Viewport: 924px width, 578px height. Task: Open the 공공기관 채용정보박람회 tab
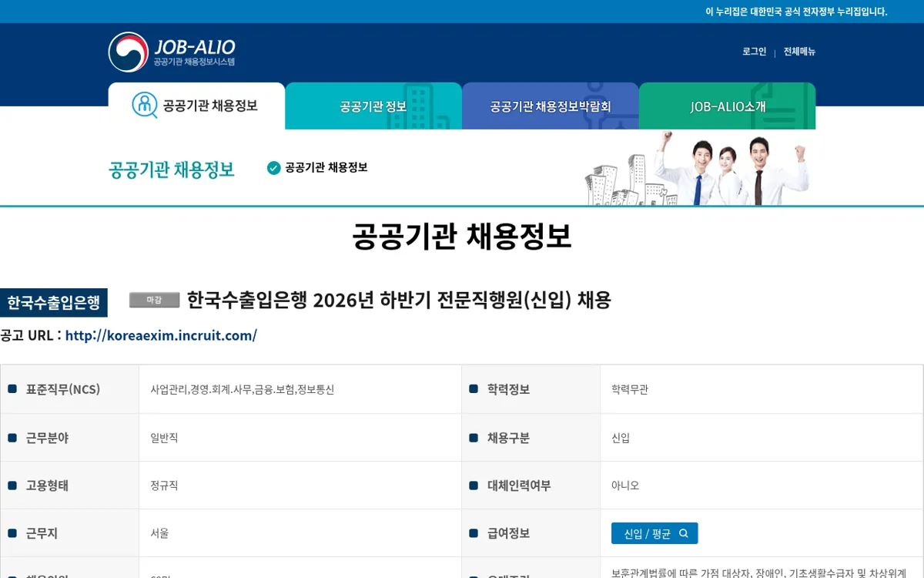click(x=551, y=106)
